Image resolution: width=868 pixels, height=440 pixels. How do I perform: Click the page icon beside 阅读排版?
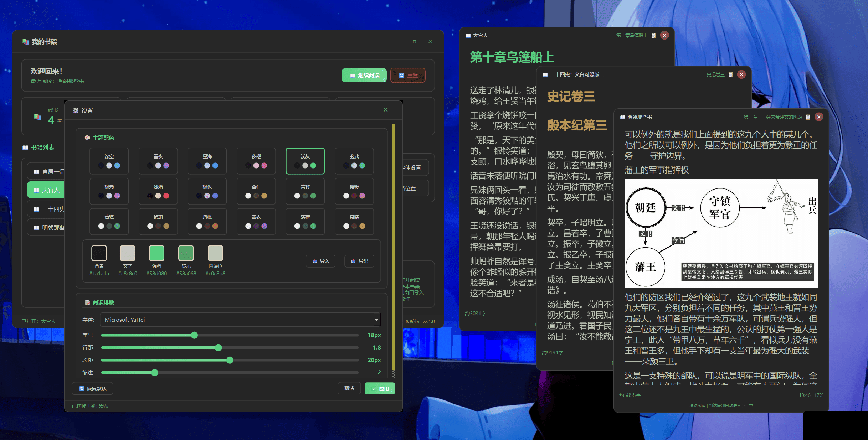tap(87, 302)
